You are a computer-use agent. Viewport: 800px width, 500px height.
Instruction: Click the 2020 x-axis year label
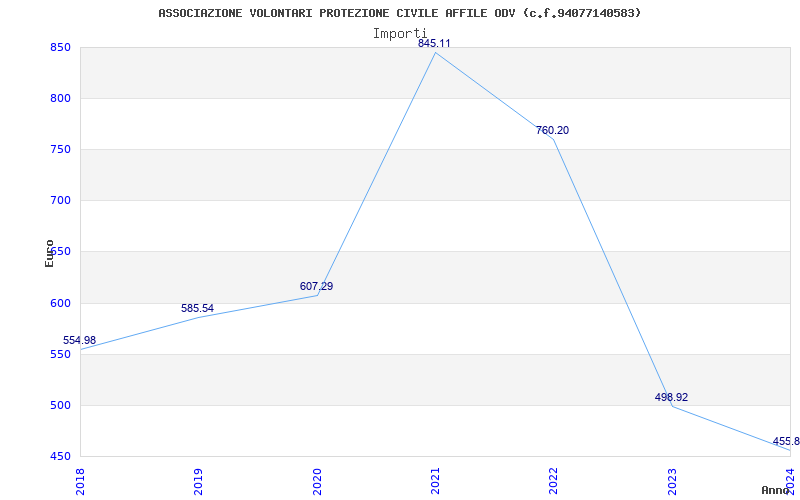click(317, 482)
